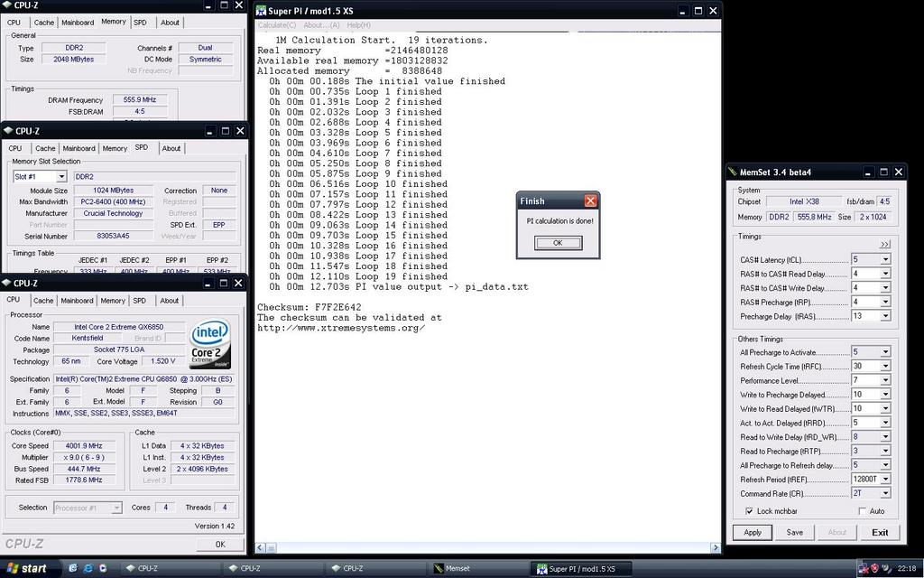The height and width of the screenshot is (578, 924).
Task: Open the Slot #1 memory slot dropdown
Action: click(x=61, y=176)
